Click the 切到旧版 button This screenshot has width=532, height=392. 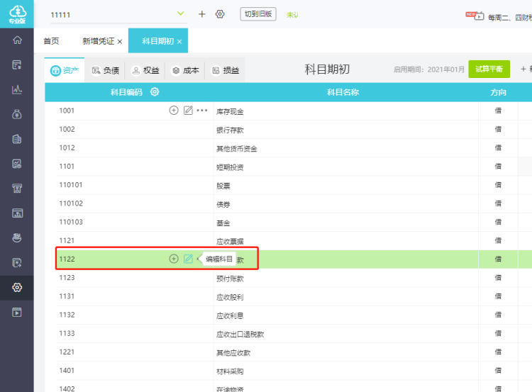coord(258,14)
